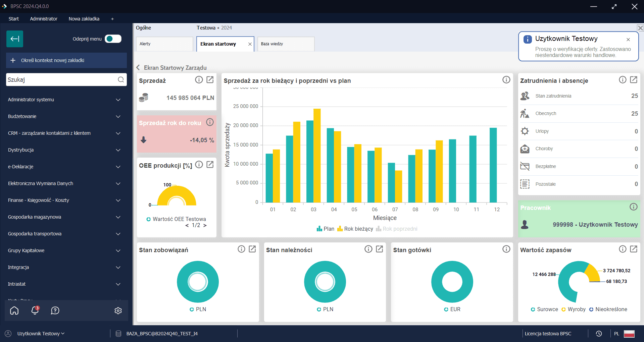Go to home icon in sidebar
The width and height of the screenshot is (644, 342).
click(14, 310)
